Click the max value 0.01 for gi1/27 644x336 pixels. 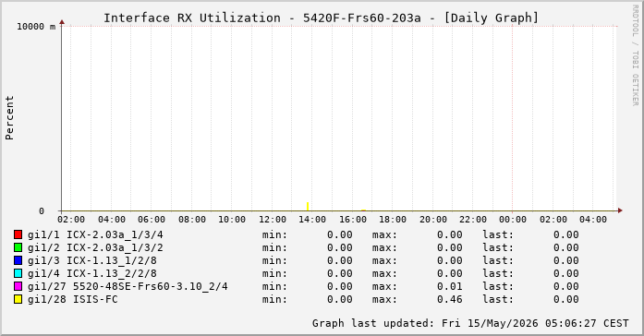[449, 286]
